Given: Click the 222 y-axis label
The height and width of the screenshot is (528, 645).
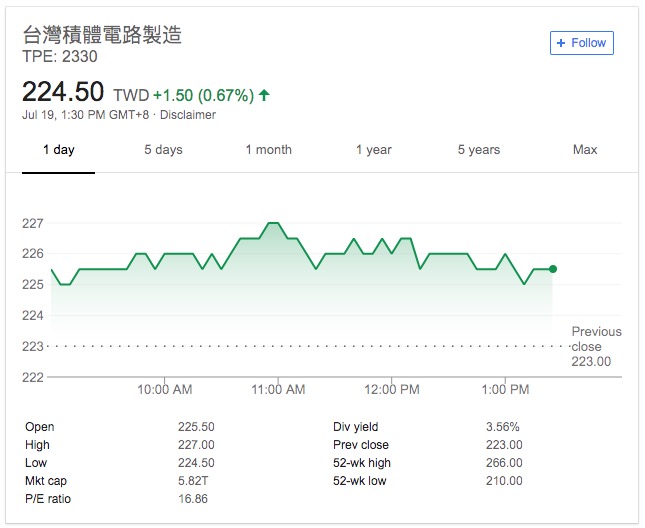Looking at the screenshot, I should pyautogui.click(x=32, y=377).
